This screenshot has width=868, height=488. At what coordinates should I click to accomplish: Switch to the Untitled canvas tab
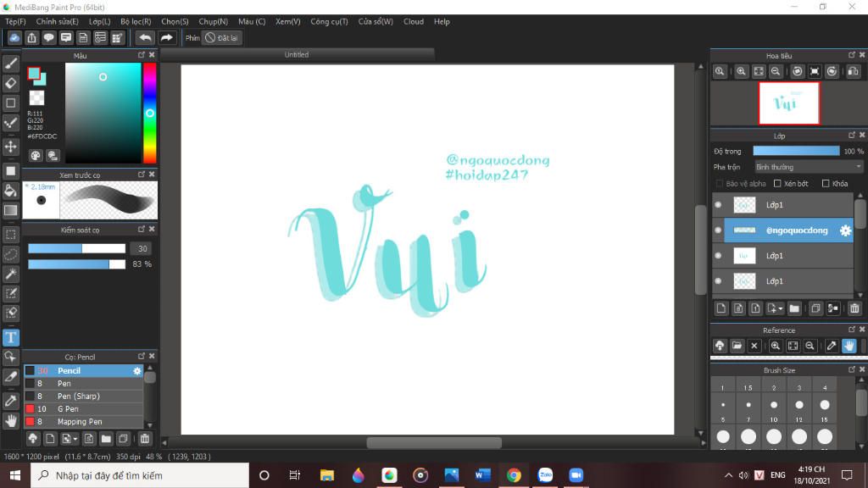[x=297, y=55]
